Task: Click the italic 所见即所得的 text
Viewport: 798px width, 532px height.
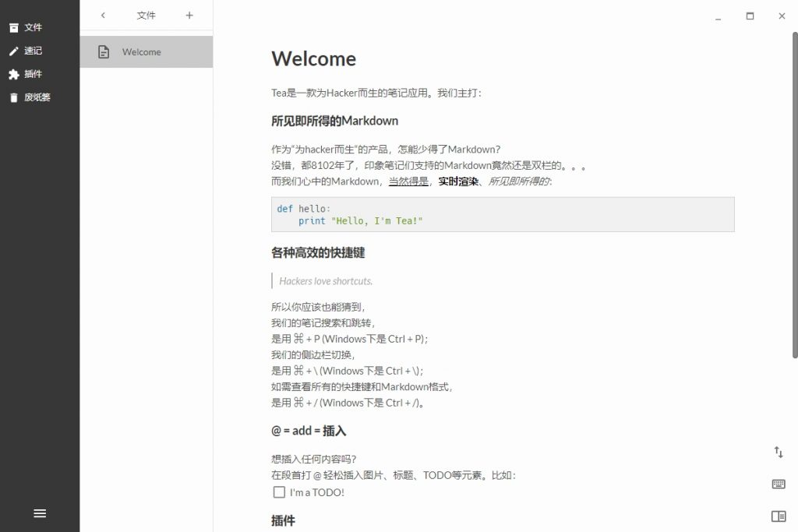Action: (x=519, y=181)
